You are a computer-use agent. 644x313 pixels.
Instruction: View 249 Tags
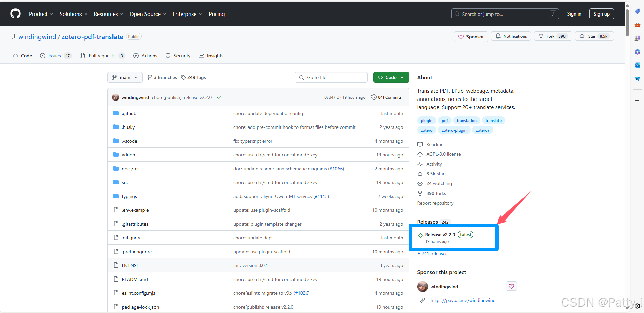click(x=193, y=77)
